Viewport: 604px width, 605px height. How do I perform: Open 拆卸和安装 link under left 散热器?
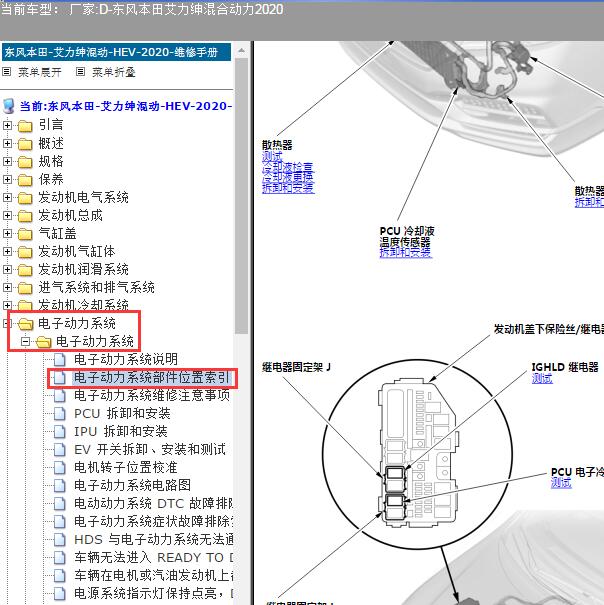pos(288,188)
